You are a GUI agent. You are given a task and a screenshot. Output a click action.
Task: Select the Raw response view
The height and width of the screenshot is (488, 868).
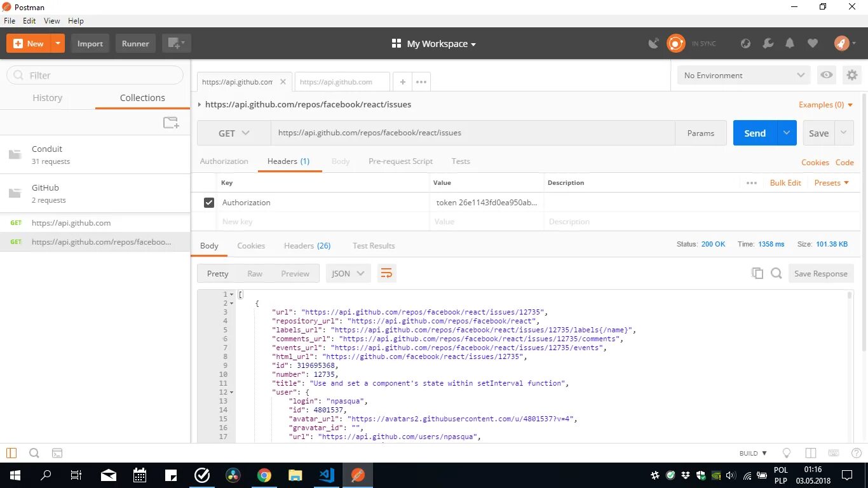coord(255,273)
